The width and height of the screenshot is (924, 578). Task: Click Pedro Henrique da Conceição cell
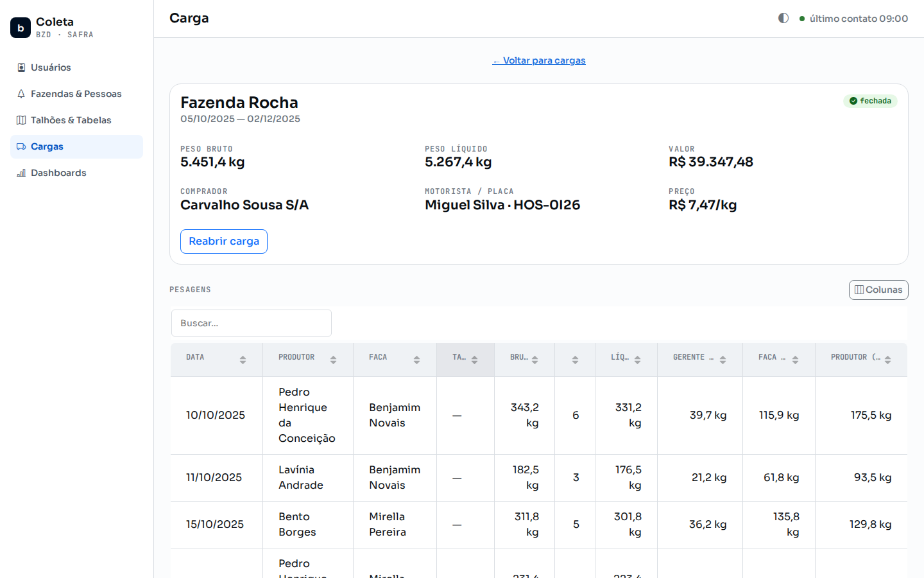(307, 416)
